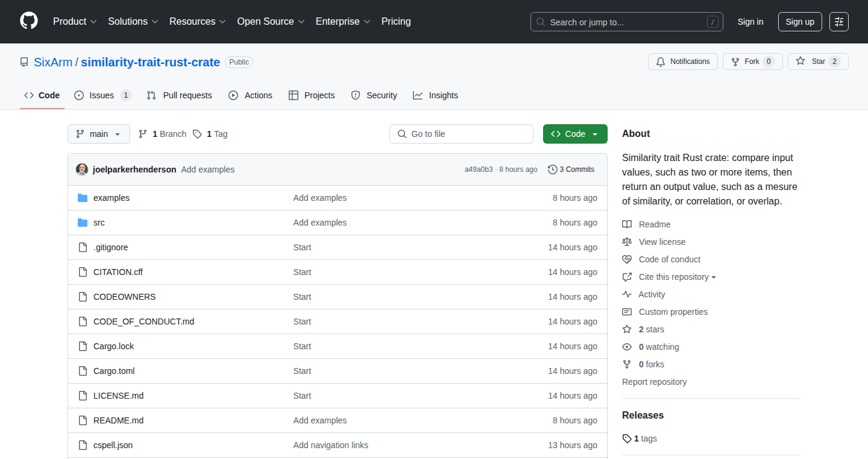Open the 'Add navigation links' commit message
Image resolution: width=868 pixels, height=459 pixels.
331,445
